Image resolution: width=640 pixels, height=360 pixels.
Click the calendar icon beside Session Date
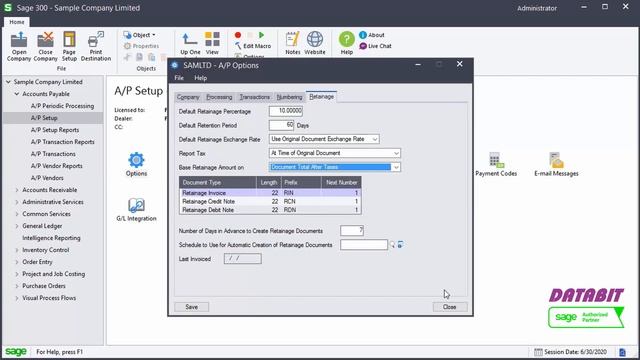click(538, 352)
